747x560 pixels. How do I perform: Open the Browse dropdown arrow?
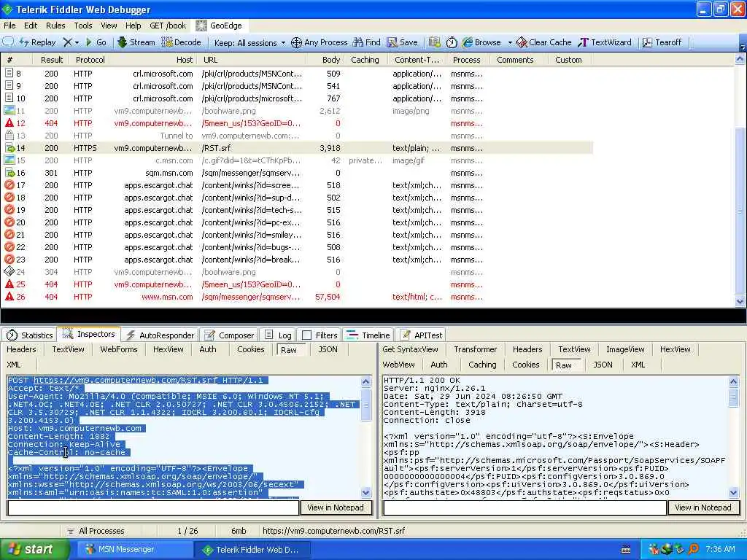point(510,42)
